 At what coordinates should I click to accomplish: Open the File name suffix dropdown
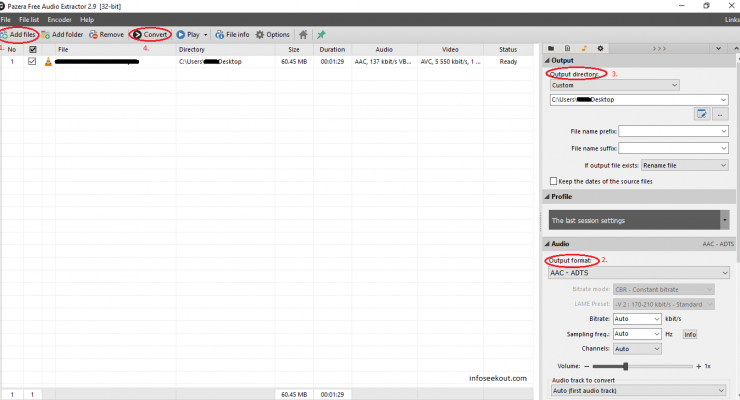724,148
